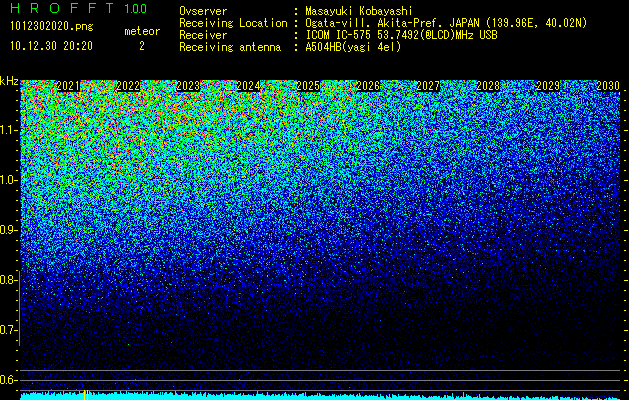The height and width of the screenshot is (400, 629).
Task: Click the 2022 time marker label
Action: tap(128, 86)
